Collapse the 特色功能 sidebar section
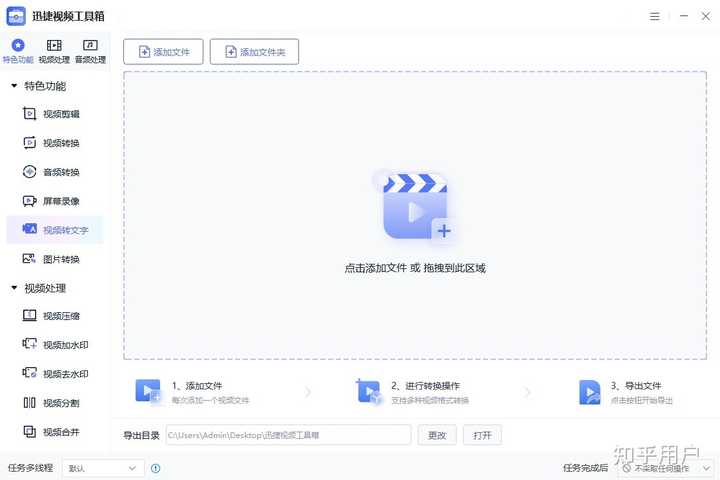Screen dimensions: 720x480 point(14,85)
